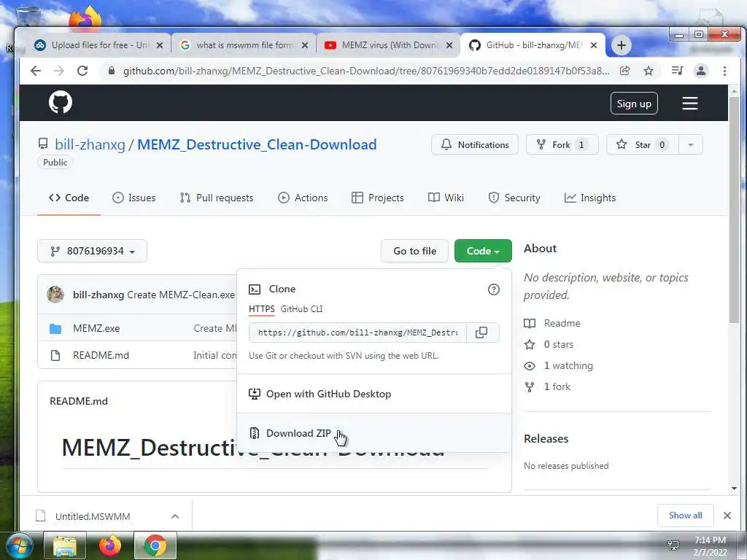This screenshot has height=560, width=747.
Task: Click the Notifications button
Action: (475, 145)
